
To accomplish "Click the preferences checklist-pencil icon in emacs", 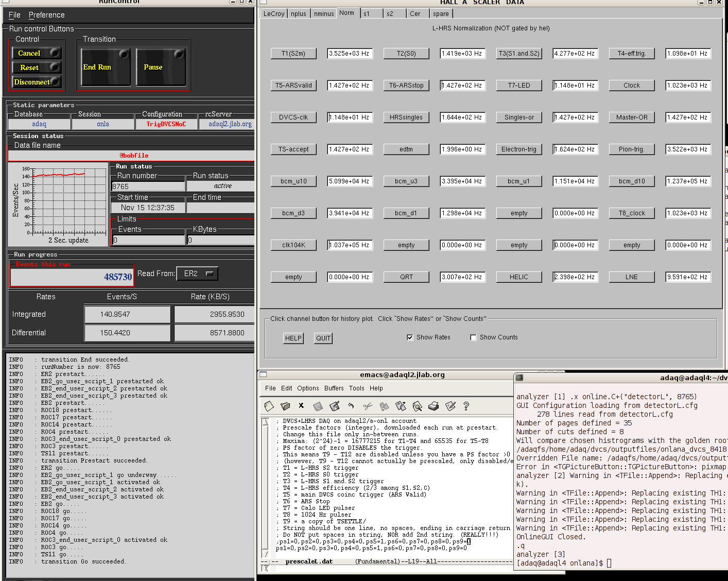I will point(450,406).
